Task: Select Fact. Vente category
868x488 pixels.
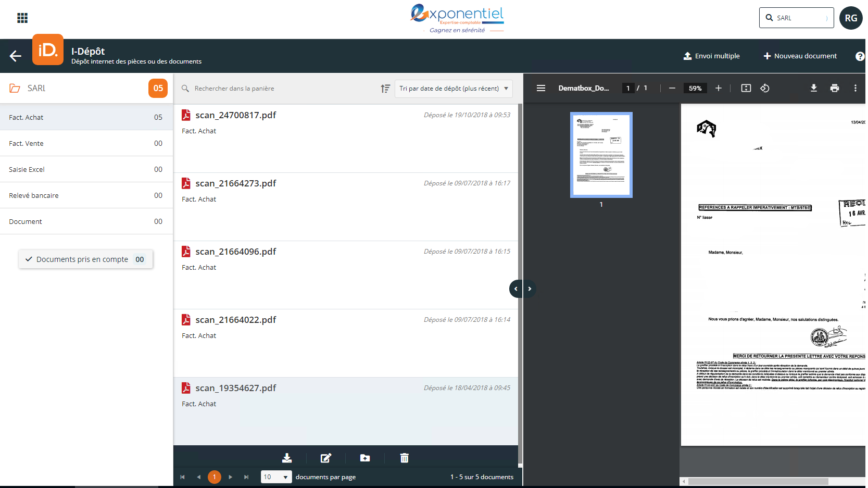Action: coord(86,143)
